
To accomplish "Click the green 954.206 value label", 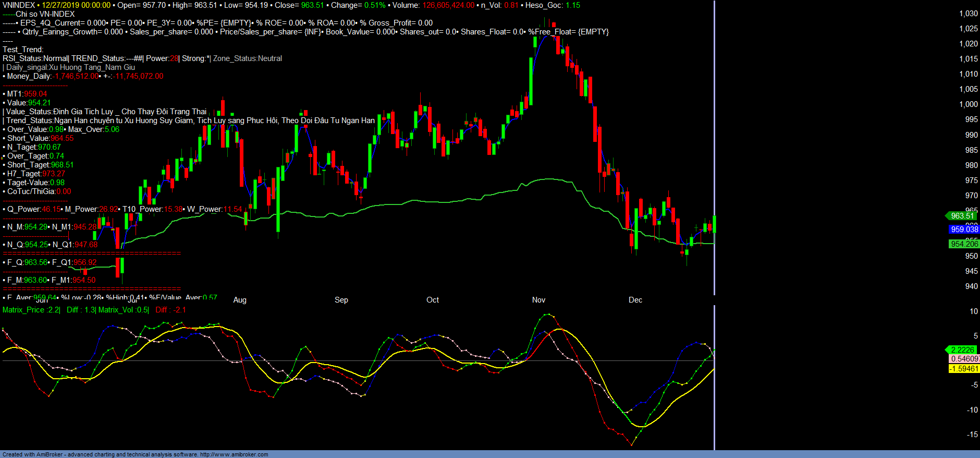I will pyautogui.click(x=964, y=244).
